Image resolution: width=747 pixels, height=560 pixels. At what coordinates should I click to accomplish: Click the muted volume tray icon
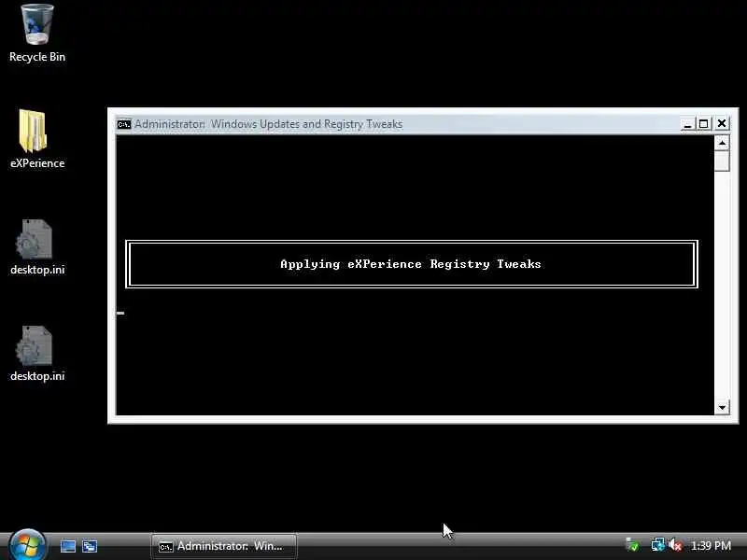pyautogui.click(x=675, y=545)
